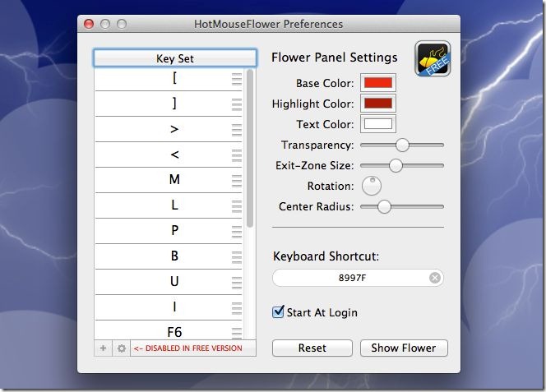The width and height of the screenshot is (546, 392).
Task: Click the Exit-Zone Size slider knob
Action: (x=396, y=165)
